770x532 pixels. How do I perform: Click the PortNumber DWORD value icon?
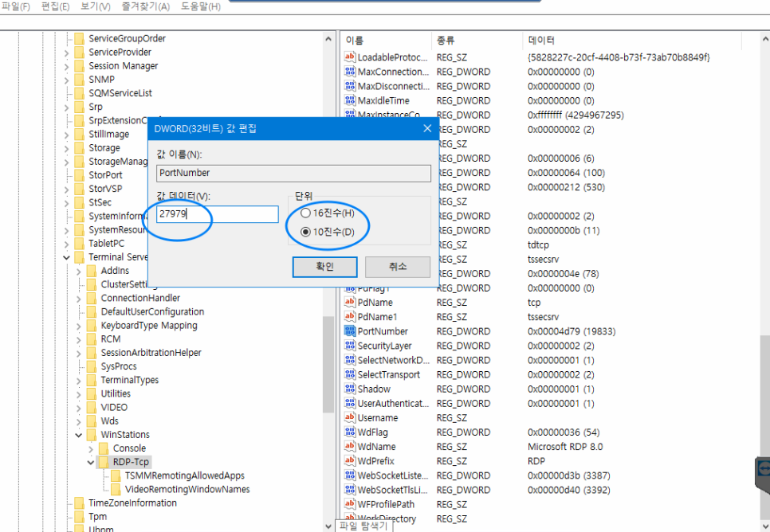pos(350,331)
